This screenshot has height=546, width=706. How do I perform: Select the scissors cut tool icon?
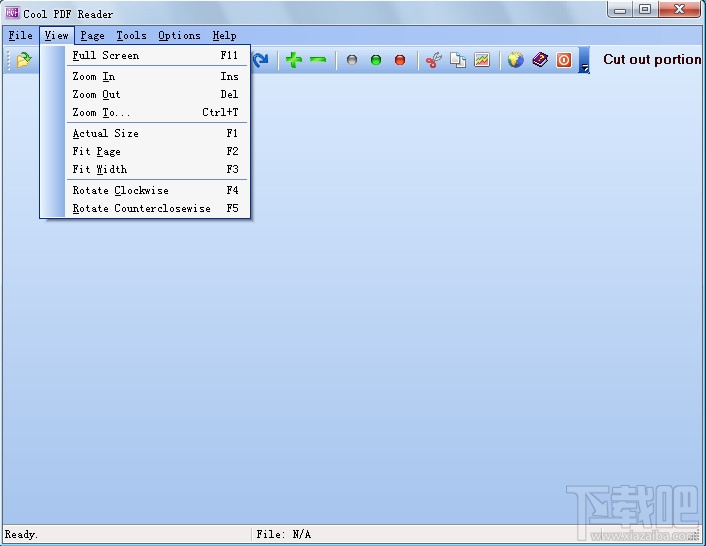pyautogui.click(x=434, y=60)
